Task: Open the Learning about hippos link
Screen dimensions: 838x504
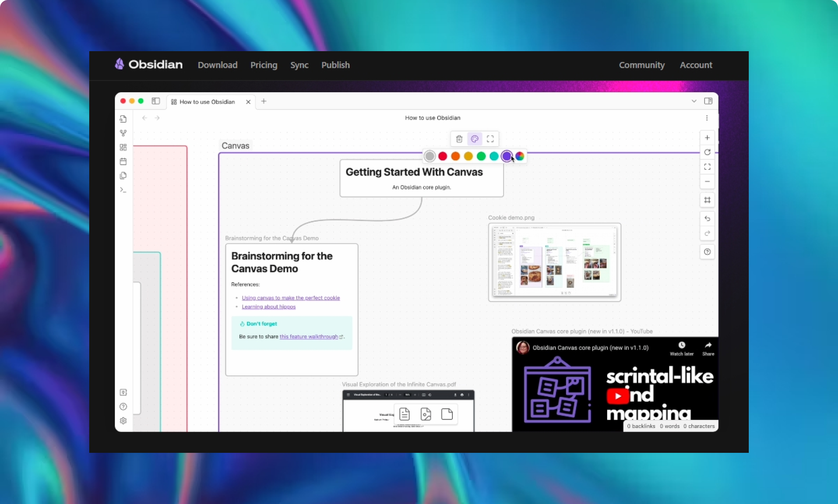Action: [268, 307]
